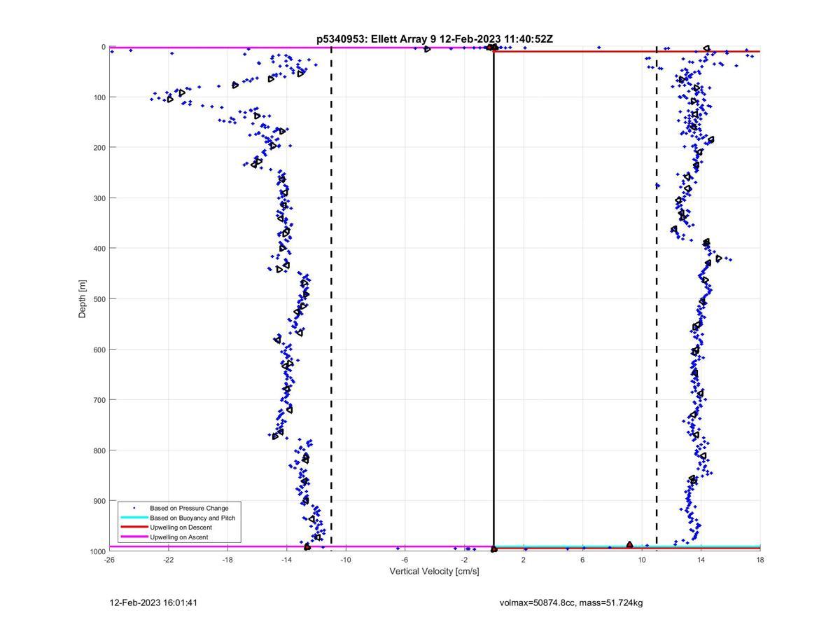Image resolution: width=840 pixels, height=620 pixels.
Task: Click the x-axis tick label -2
Action: coord(464,560)
